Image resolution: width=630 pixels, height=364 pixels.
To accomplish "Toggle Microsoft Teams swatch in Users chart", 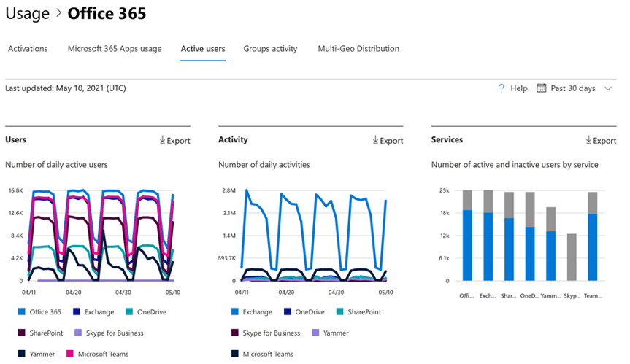I will 70,354.
